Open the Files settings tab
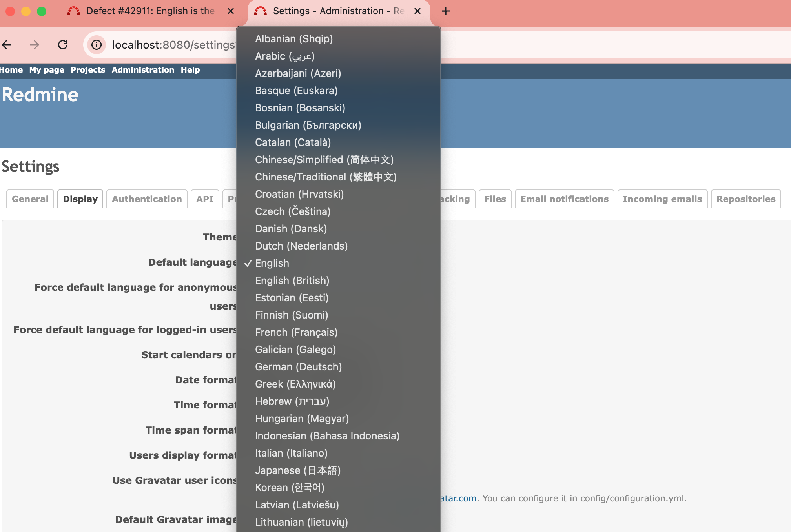The height and width of the screenshot is (532, 791). pyautogui.click(x=495, y=199)
